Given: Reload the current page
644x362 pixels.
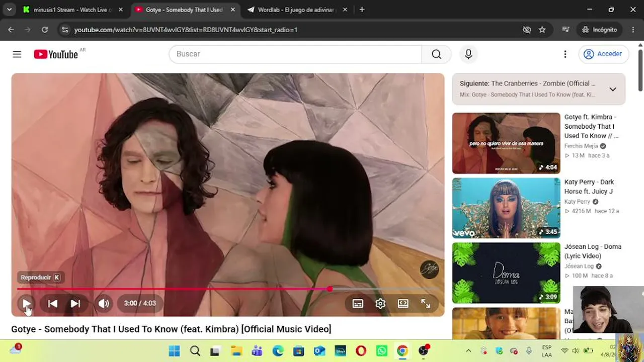Looking at the screenshot, I should 45,30.
